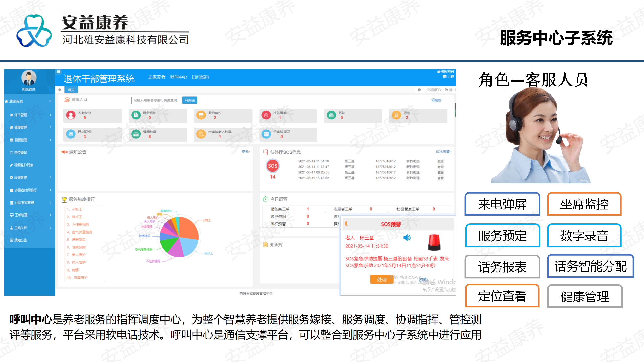Open 居家养老 in the top navigation
Viewport: 644px width, 362px height.
pyautogui.click(x=156, y=77)
